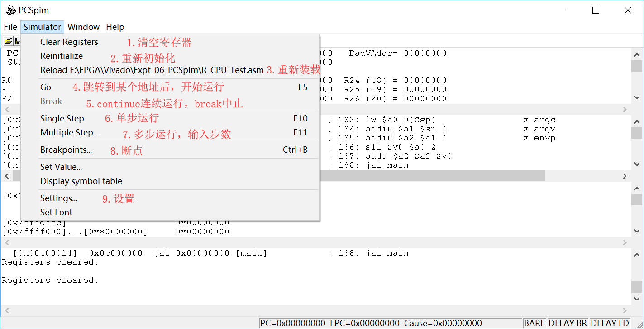Execute a Single Step
644x329 pixels.
point(170,119)
